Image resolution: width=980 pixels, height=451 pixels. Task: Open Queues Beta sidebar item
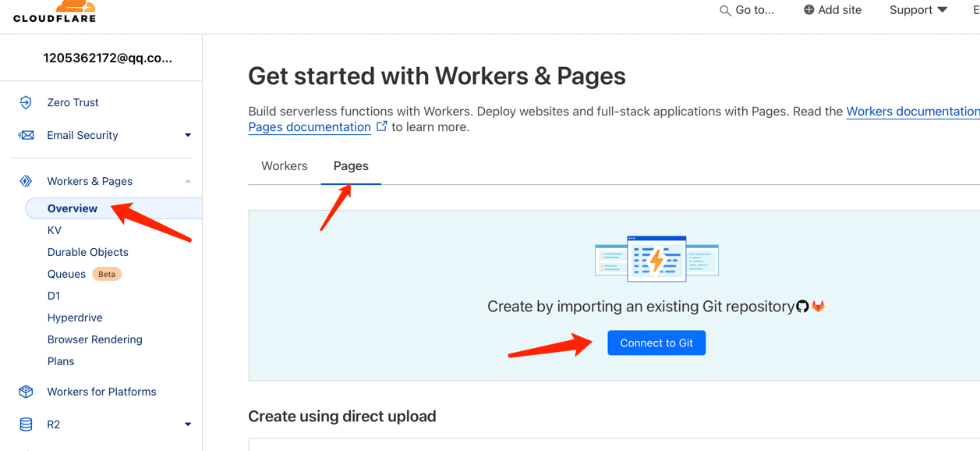click(x=67, y=274)
